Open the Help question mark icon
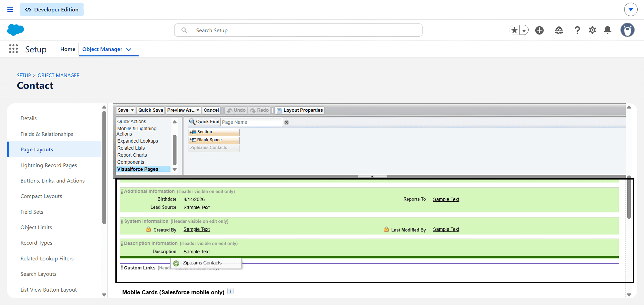The image size is (644, 305). 577,30
